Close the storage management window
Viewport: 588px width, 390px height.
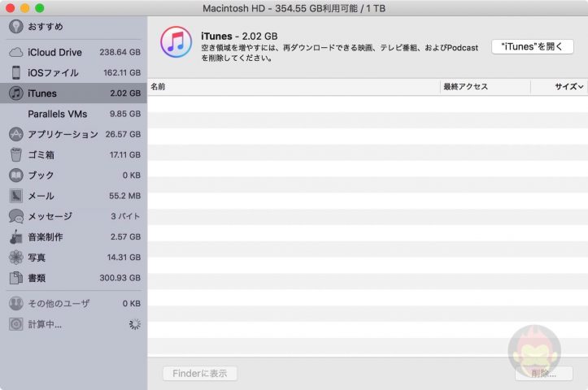point(10,8)
